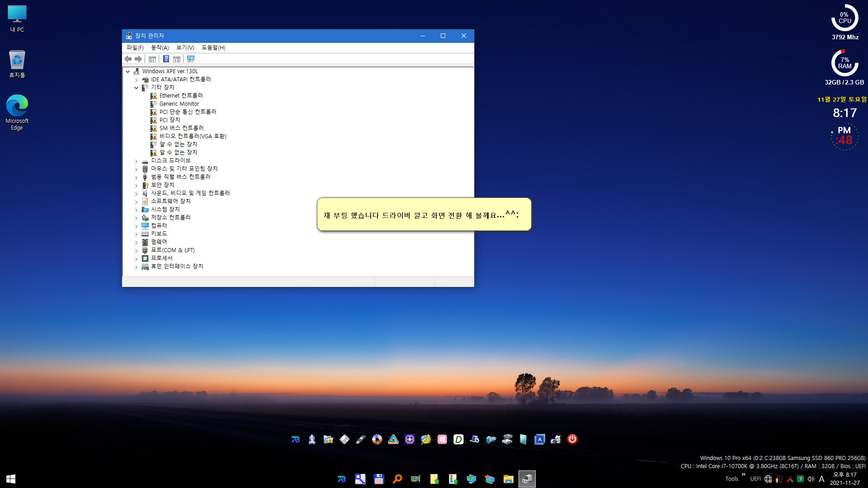This screenshot has height=488, width=868.
Task: Click the red power button dock icon
Action: [x=572, y=439]
